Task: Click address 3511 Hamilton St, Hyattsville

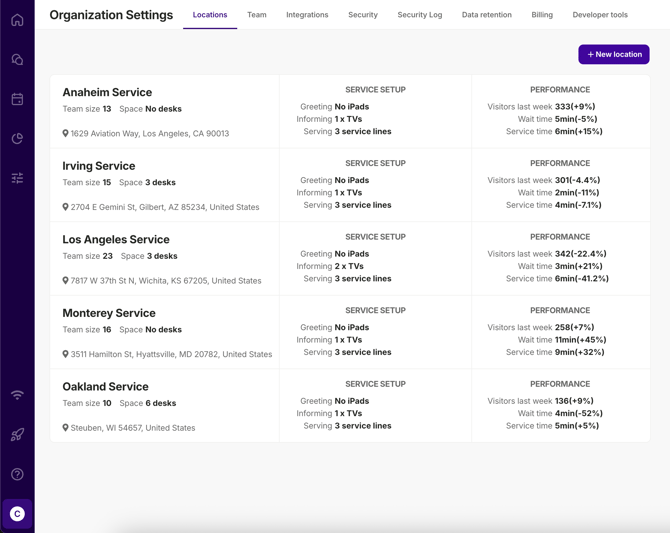Action: [171, 354]
